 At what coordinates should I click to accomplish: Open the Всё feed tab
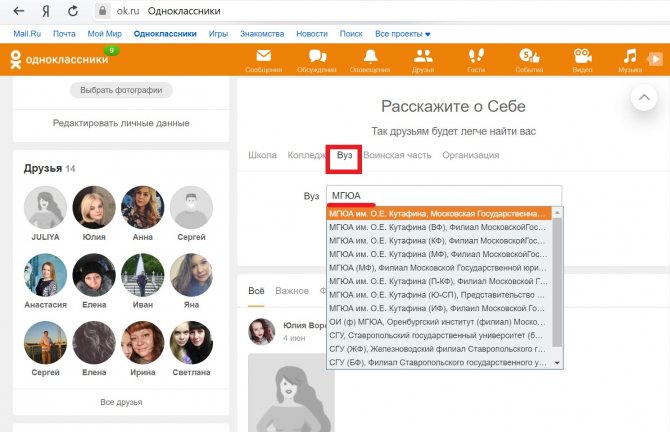256,291
